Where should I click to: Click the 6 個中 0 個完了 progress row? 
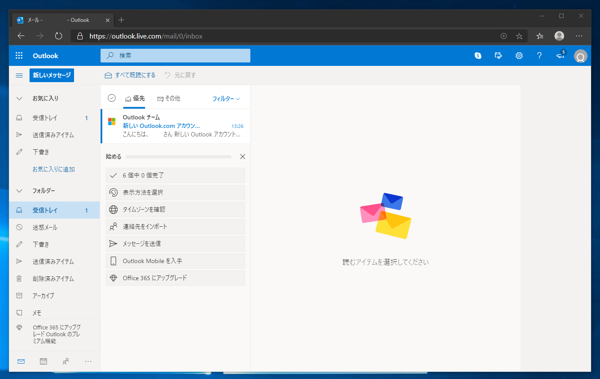[x=175, y=175]
